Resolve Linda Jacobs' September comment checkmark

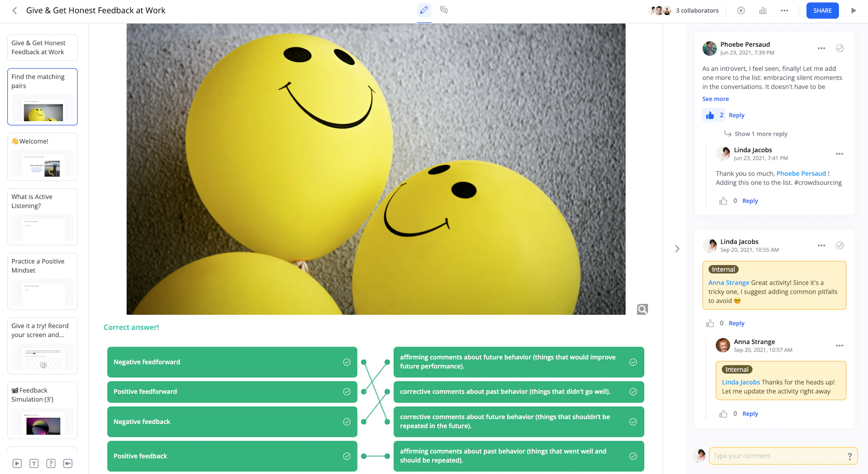(x=839, y=246)
